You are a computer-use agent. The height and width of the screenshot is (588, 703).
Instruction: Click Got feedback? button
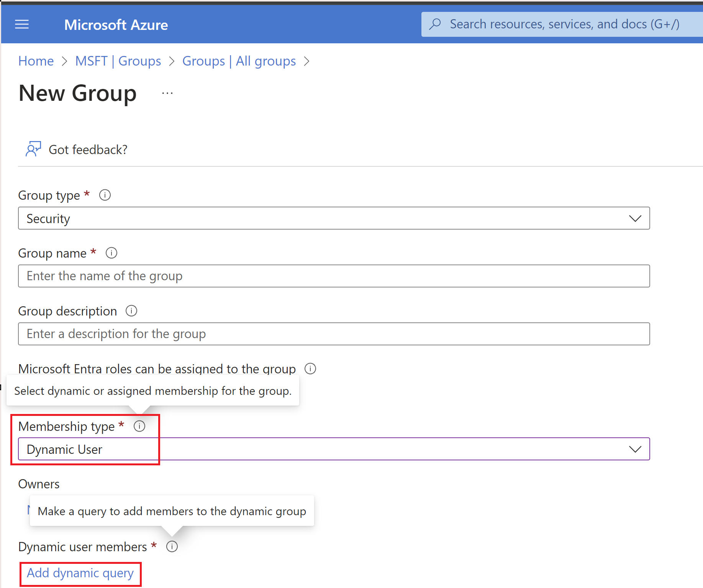88,149
